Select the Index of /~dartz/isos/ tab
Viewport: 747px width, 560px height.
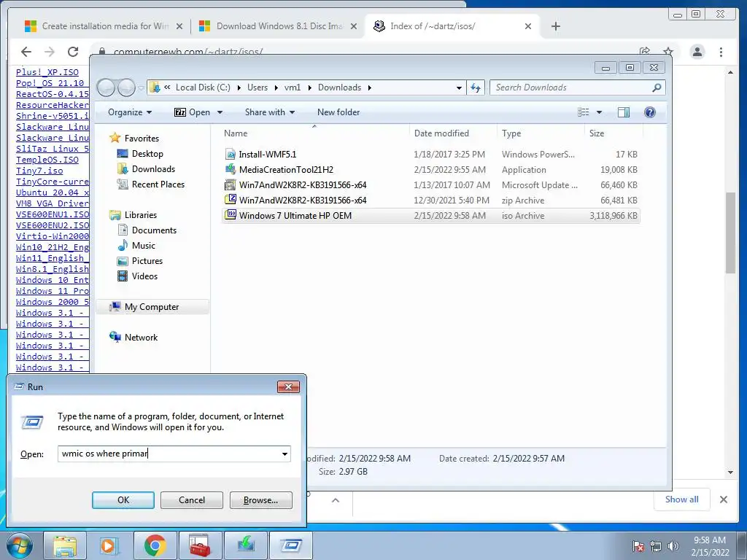(452, 26)
